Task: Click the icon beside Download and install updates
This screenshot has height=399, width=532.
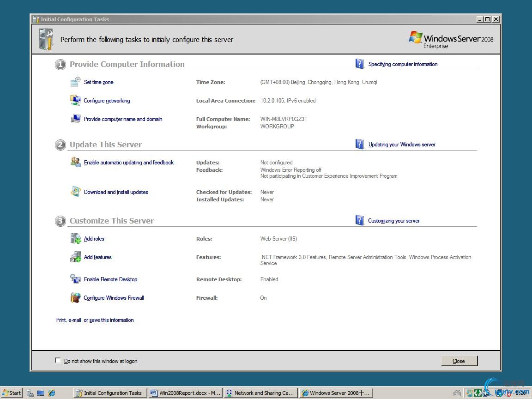Action: pyautogui.click(x=75, y=192)
